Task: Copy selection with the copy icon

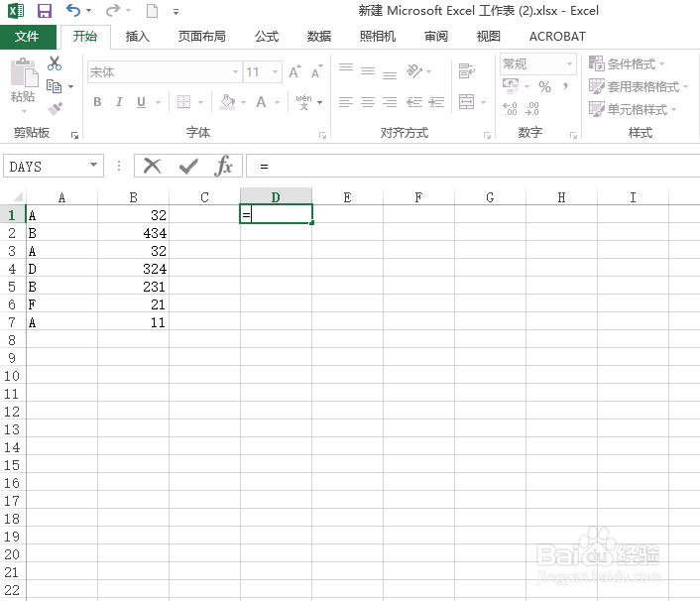Action: point(54,86)
